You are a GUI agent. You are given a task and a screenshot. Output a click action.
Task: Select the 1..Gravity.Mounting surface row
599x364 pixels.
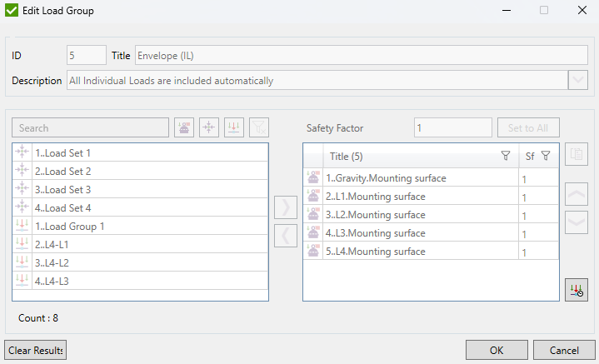click(386, 178)
